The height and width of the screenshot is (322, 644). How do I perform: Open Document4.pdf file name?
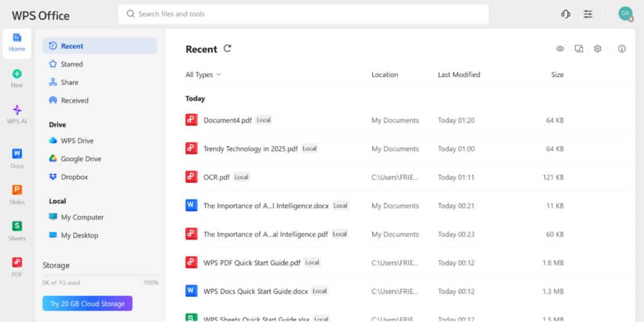pos(228,120)
